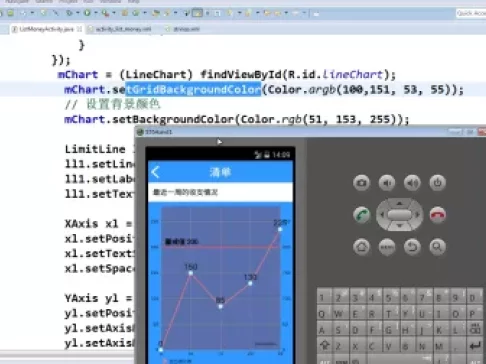Click the Quick Access search field

coord(471,13)
